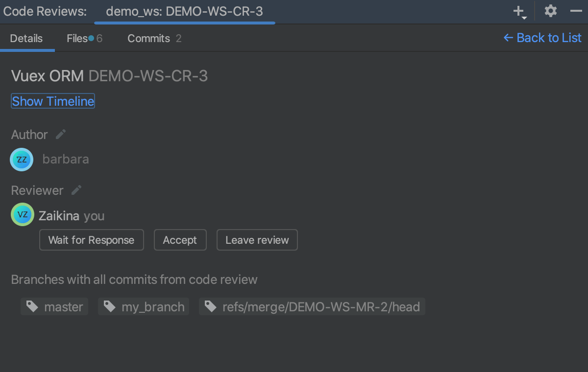Go Back to List
Viewport: 588px width, 372px height.
542,38
